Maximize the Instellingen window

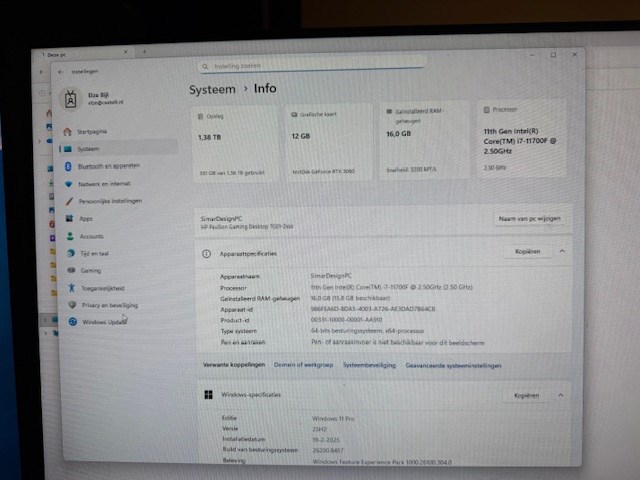click(553, 55)
